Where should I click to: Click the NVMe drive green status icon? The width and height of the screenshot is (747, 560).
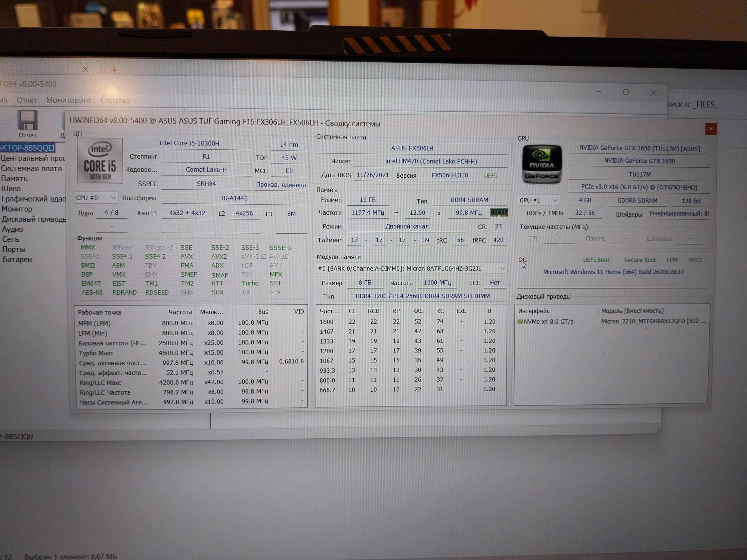[x=520, y=321]
